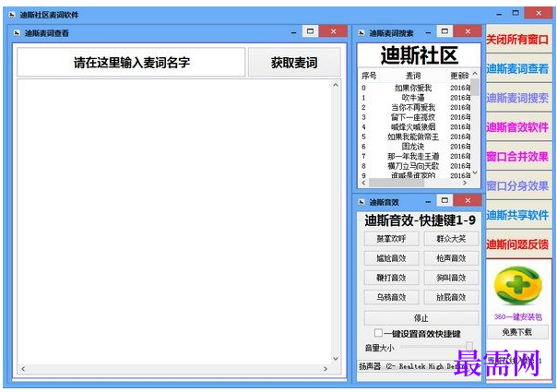Select the row 横刀立马向天歌 in the list
The width and height of the screenshot is (557, 392).
[x=415, y=166]
